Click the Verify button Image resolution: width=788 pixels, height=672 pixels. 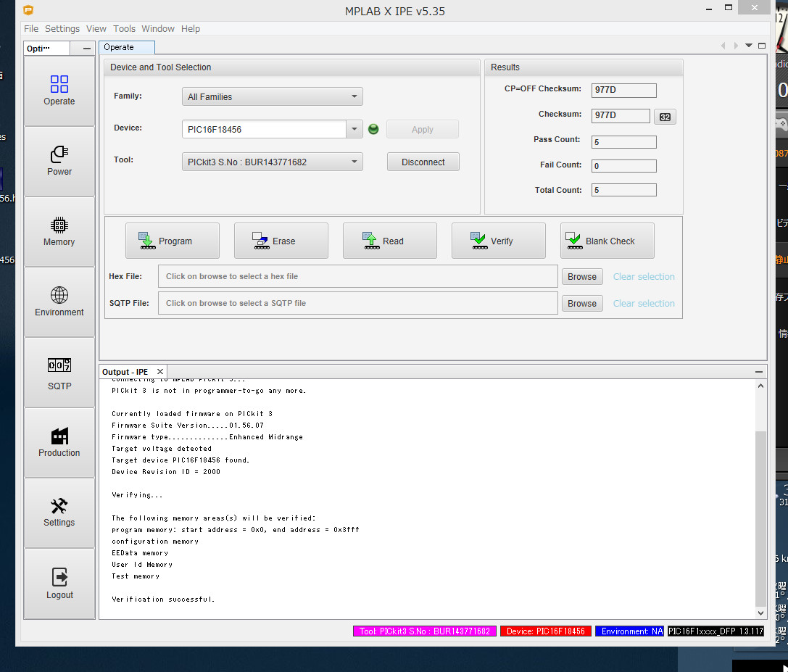tap(499, 241)
